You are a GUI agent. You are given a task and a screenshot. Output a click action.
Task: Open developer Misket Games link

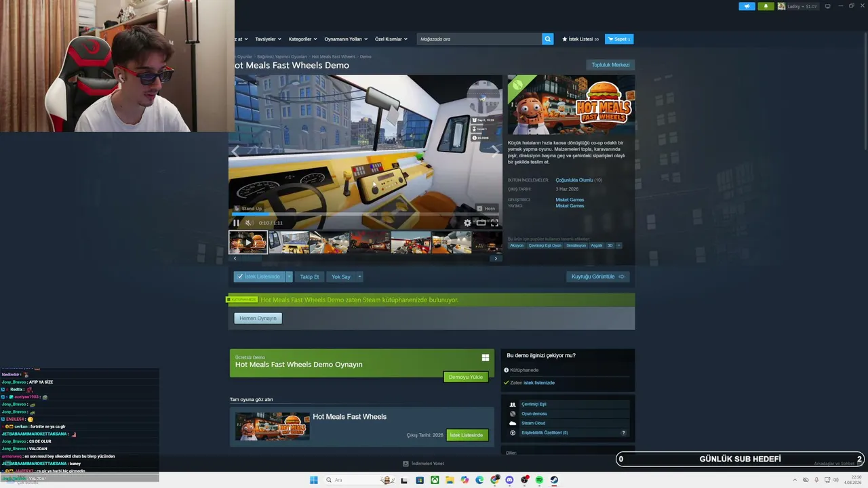click(x=570, y=200)
